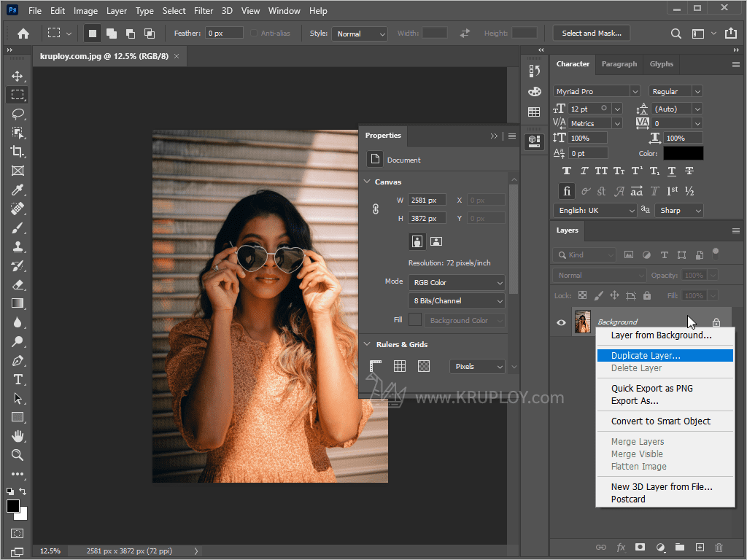Toggle the Anti-alias checkbox
Viewport: 747px width, 560px height.
[254, 34]
